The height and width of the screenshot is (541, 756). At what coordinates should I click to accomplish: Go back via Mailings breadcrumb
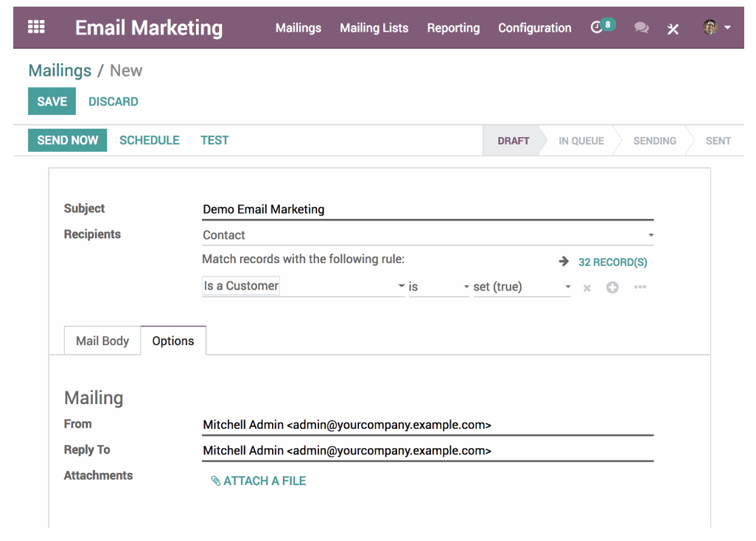[x=60, y=71]
